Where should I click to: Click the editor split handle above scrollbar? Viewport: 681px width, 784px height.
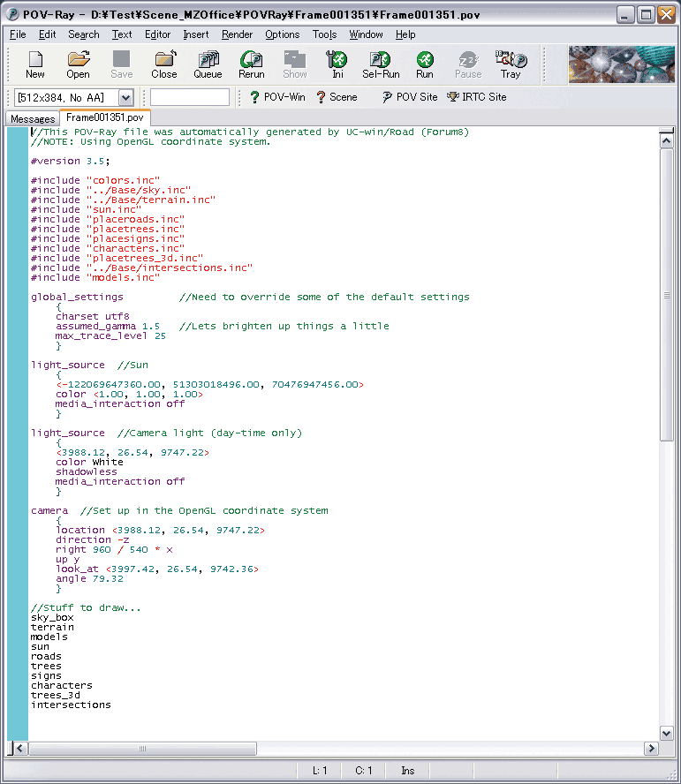666,131
